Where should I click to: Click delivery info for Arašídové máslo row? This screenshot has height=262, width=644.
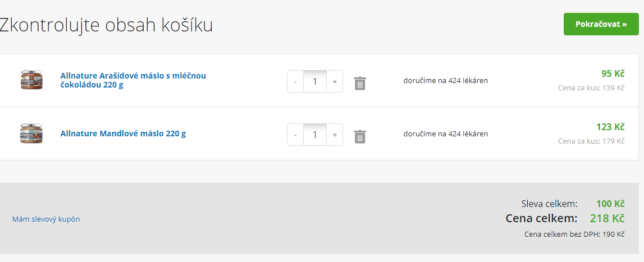point(446,80)
